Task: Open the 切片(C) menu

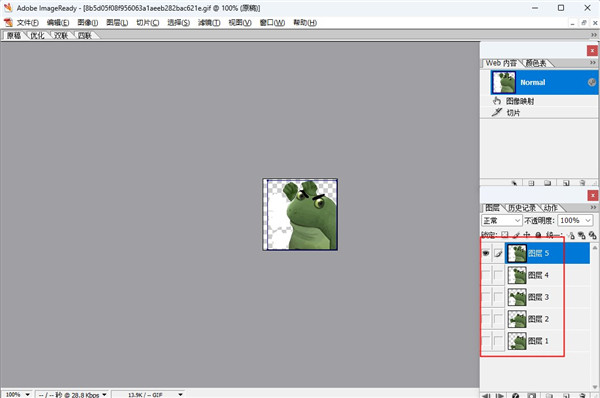Action: (x=148, y=23)
